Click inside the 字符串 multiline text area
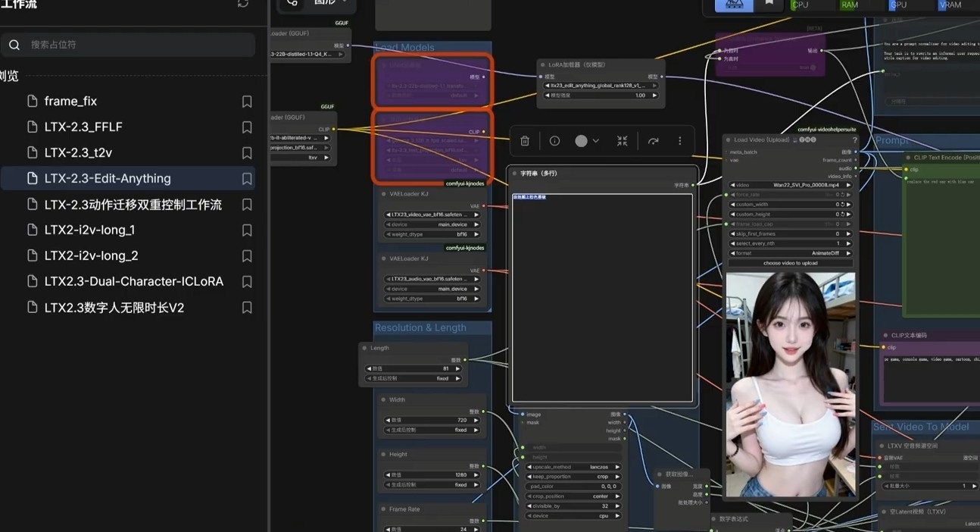Screen dimensions: 980x532 (603, 298)
